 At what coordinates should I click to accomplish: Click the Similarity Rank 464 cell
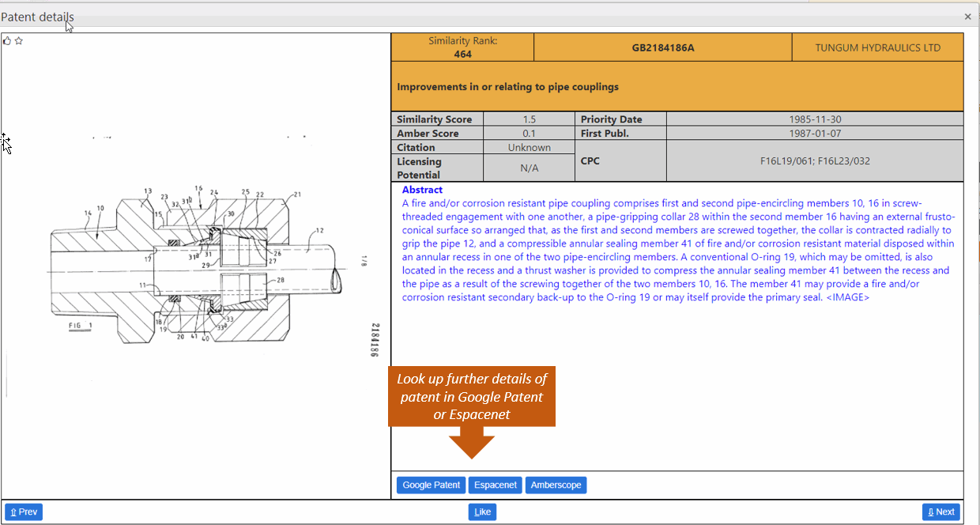[x=463, y=47]
